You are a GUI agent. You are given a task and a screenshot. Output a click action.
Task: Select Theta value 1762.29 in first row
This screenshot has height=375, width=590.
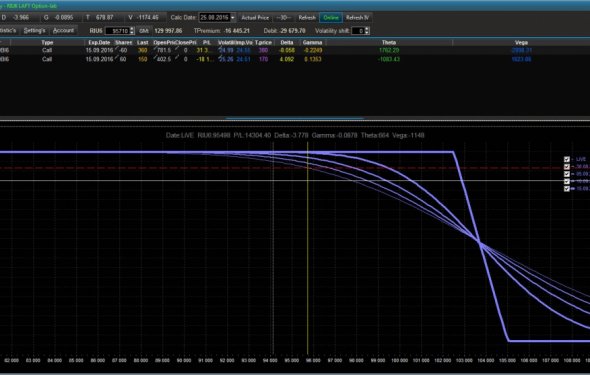(389, 50)
